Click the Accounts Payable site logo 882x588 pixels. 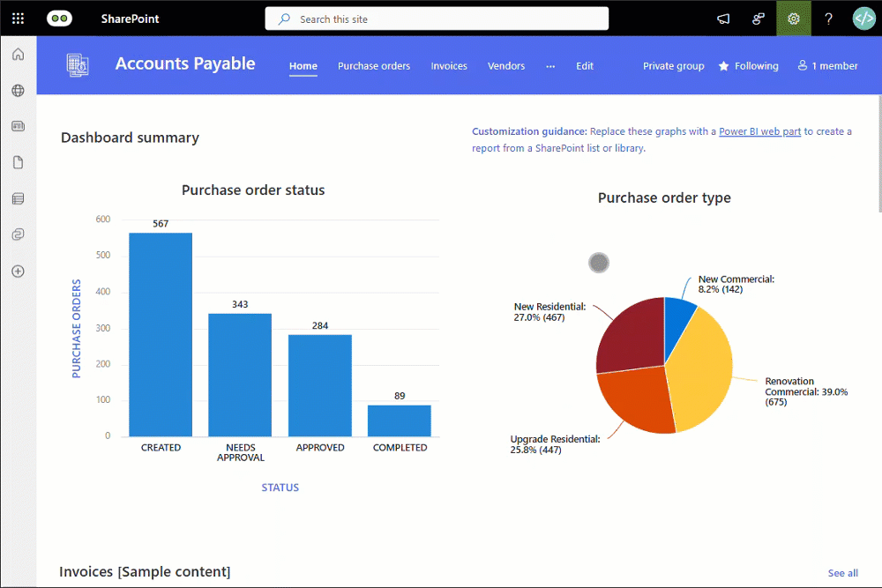[77, 65]
